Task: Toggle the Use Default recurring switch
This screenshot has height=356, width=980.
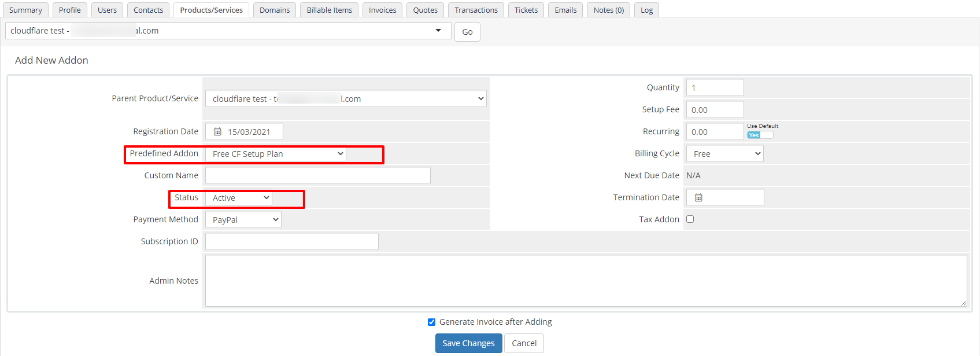Action: click(x=760, y=135)
